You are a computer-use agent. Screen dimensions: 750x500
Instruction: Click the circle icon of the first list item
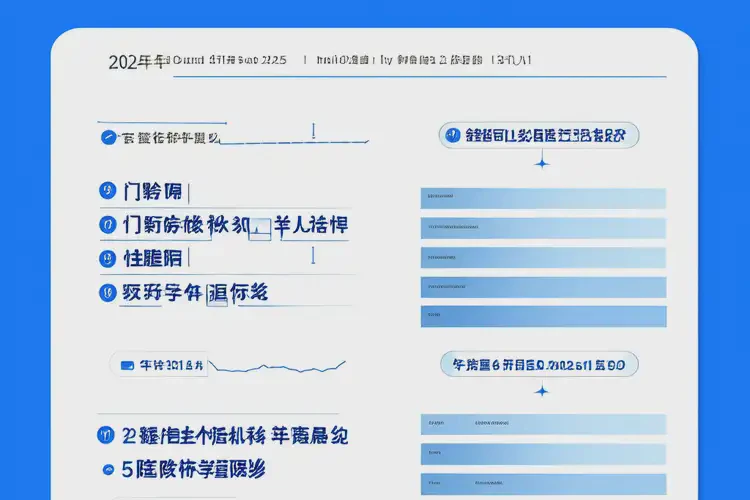(x=107, y=191)
